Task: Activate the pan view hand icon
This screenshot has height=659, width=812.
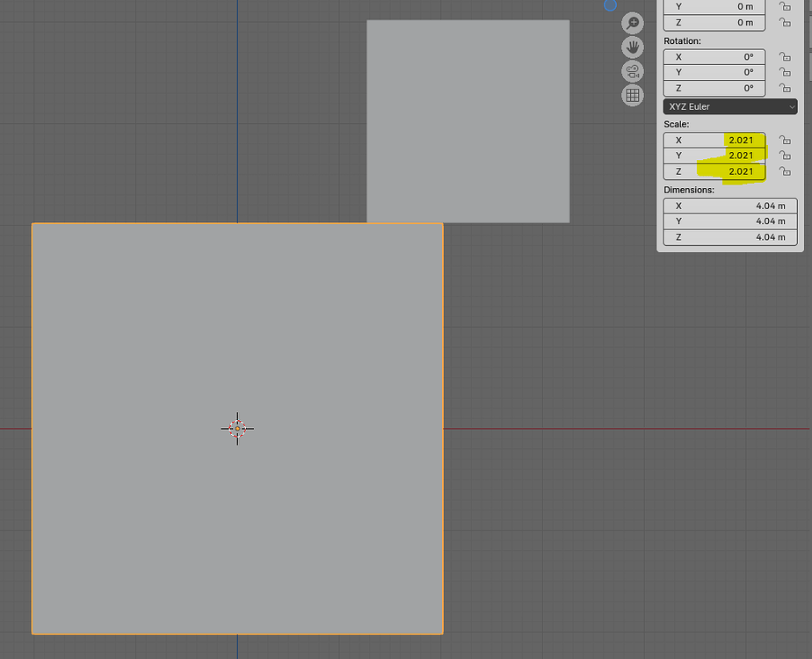Action: 633,47
